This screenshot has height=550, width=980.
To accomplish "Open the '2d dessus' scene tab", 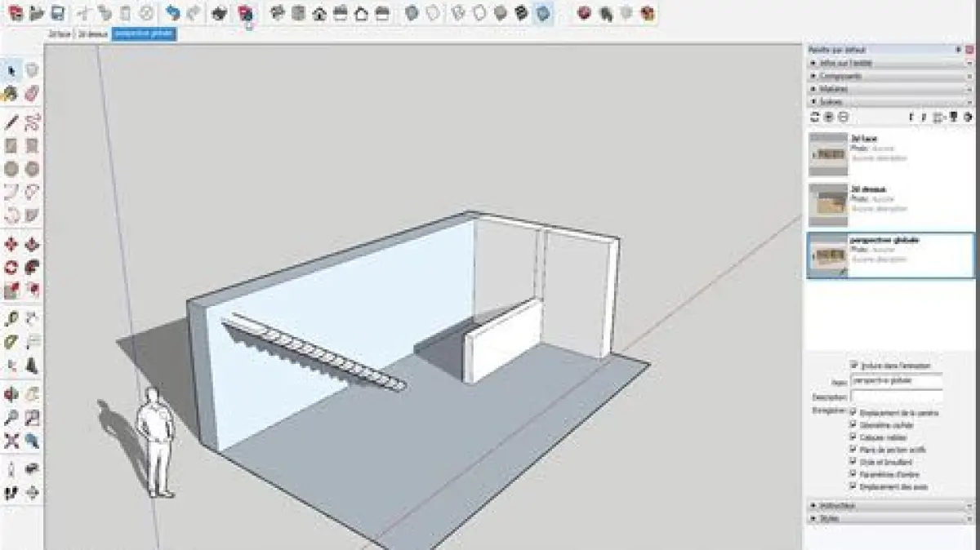I will pyautogui.click(x=92, y=34).
